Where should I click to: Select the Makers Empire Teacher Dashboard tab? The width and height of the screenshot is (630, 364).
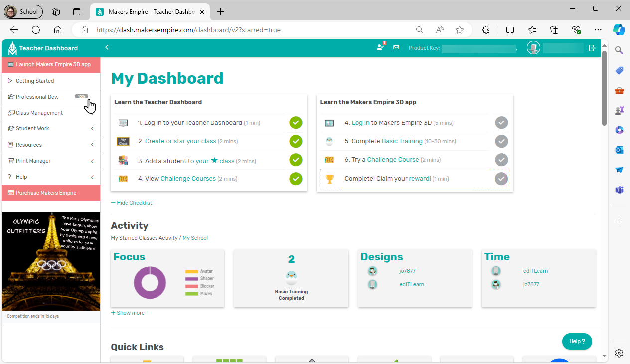[x=150, y=11]
